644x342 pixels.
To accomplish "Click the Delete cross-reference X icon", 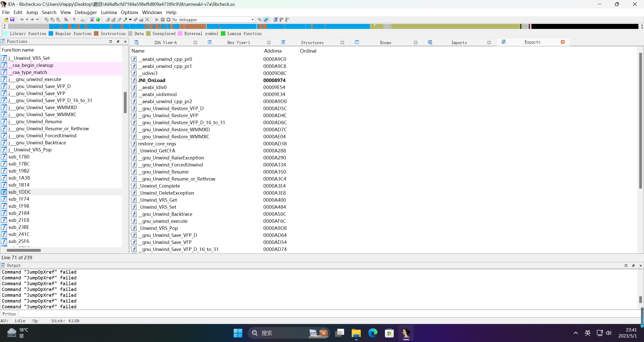I will point(147,20).
